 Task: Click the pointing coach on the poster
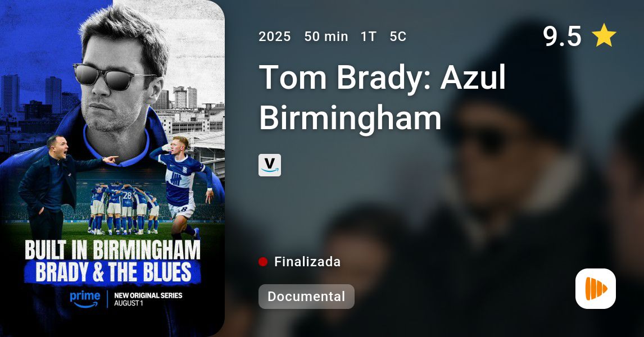pos(53,185)
